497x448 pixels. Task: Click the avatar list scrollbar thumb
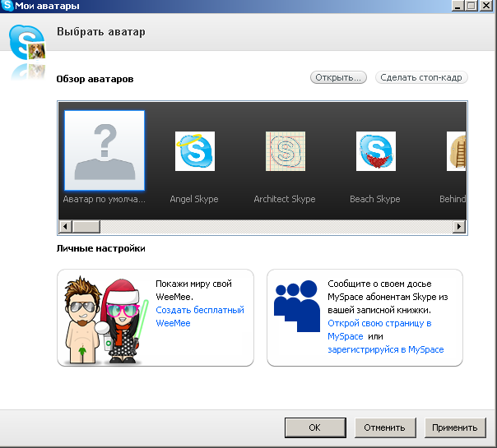[86, 227]
